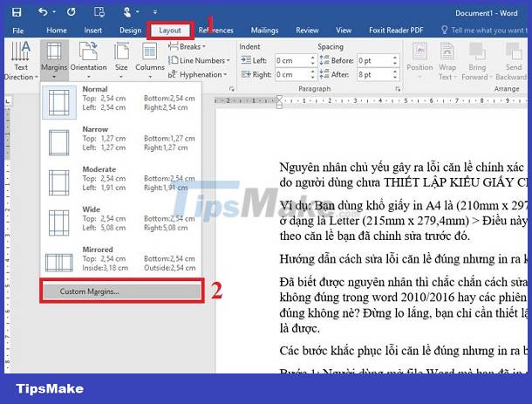Click the Bring Forward icon
Screen dimensions: 532x404
(x=477, y=51)
